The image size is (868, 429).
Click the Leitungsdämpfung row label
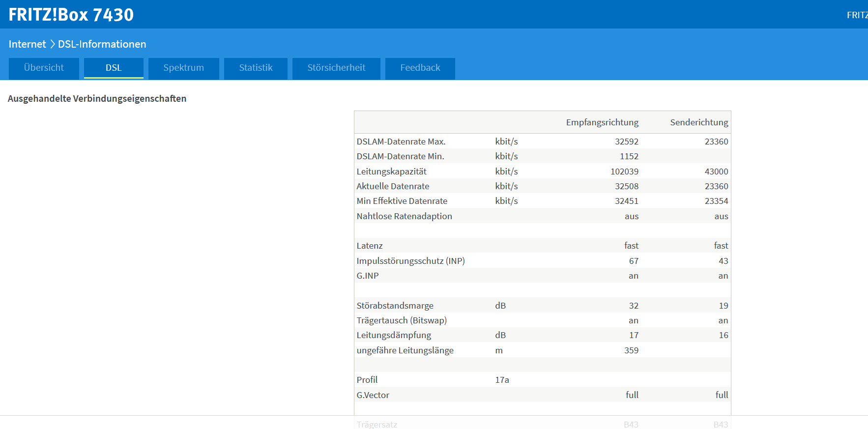(x=394, y=335)
